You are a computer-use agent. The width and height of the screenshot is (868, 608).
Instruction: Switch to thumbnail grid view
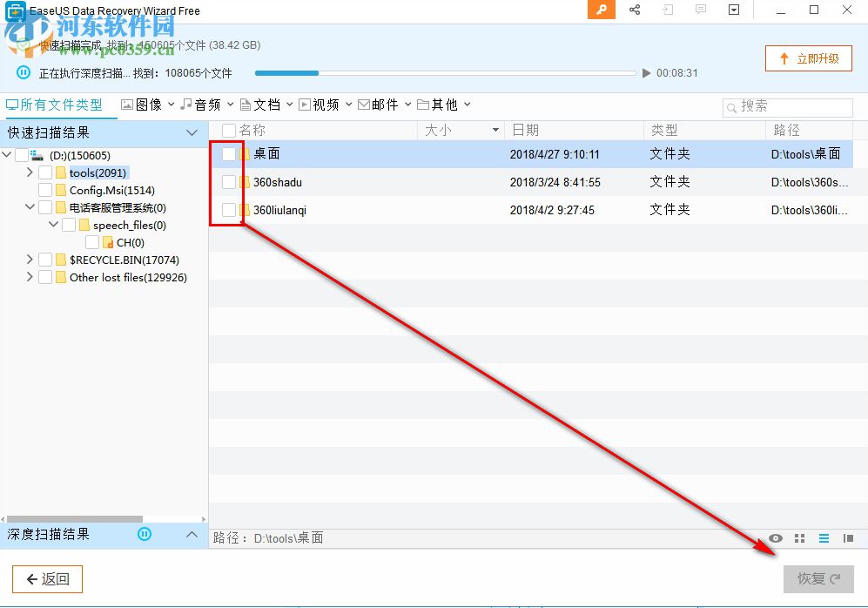pyautogui.click(x=799, y=537)
